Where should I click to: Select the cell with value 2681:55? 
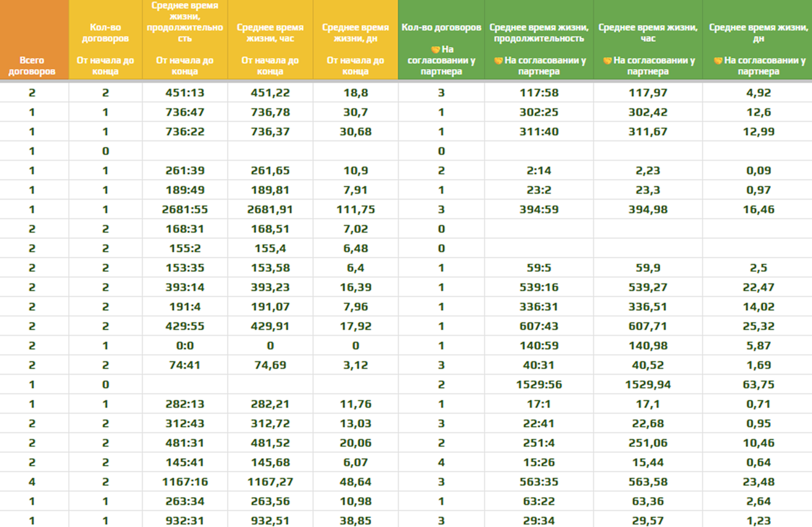(184, 210)
